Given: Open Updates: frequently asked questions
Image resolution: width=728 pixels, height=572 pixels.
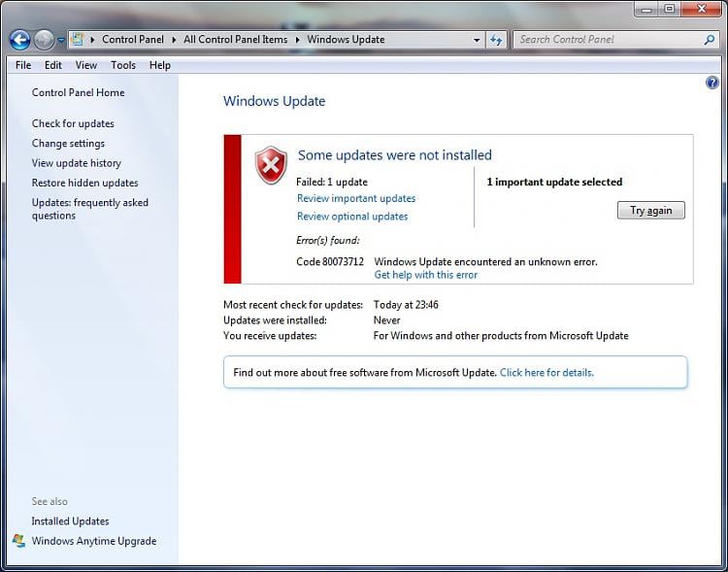Looking at the screenshot, I should point(90,209).
